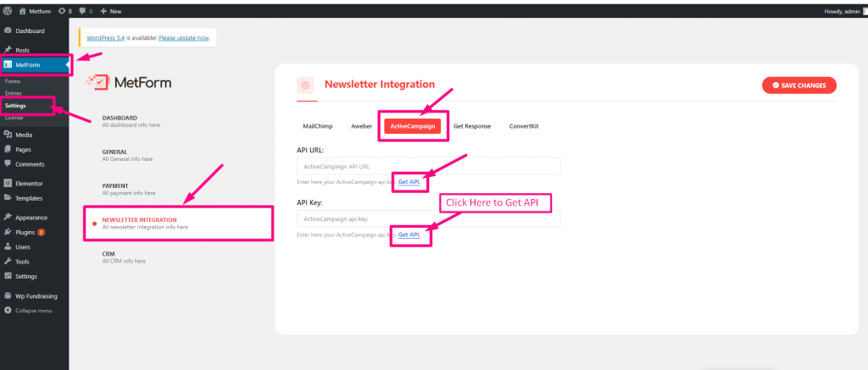The image size is (868, 370).
Task: Click the MetForm form icon in sidebar
Action: 8,64
